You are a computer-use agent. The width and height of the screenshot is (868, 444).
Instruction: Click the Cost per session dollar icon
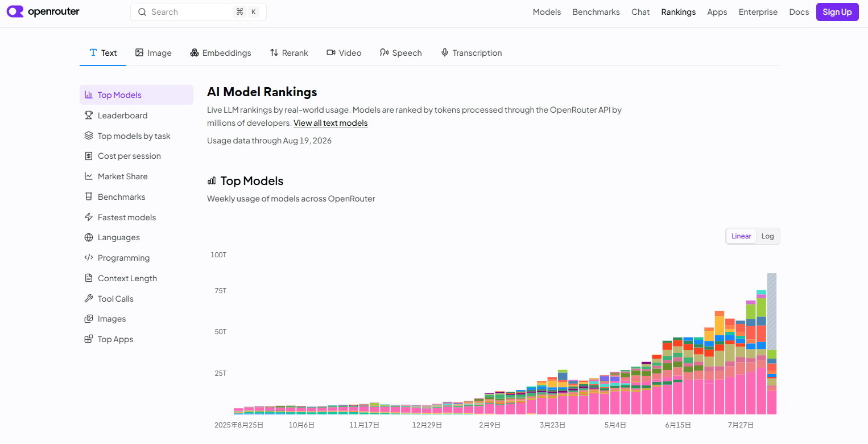click(89, 156)
